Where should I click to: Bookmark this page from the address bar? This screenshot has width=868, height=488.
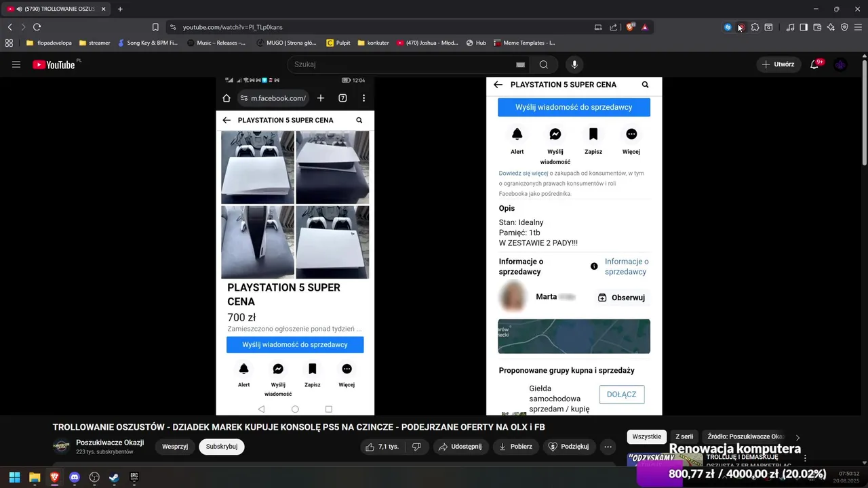(155, 27)
